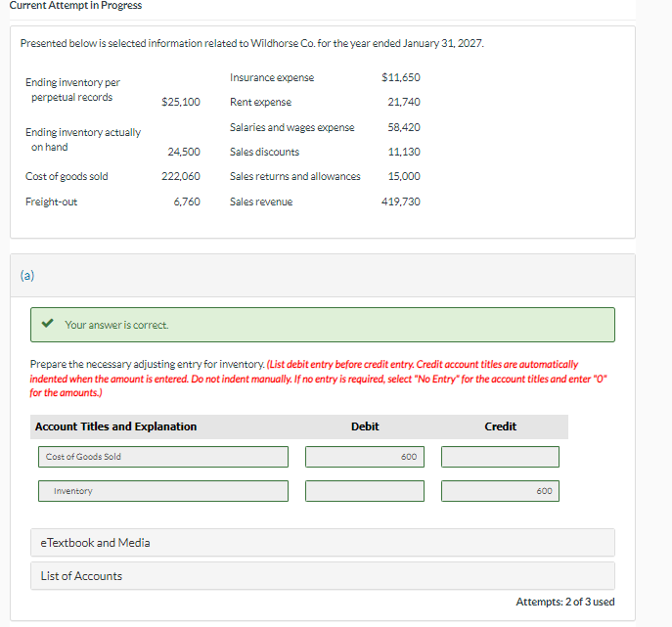Click the Freight-out label
672x627 pixels.
click(52, 202)
